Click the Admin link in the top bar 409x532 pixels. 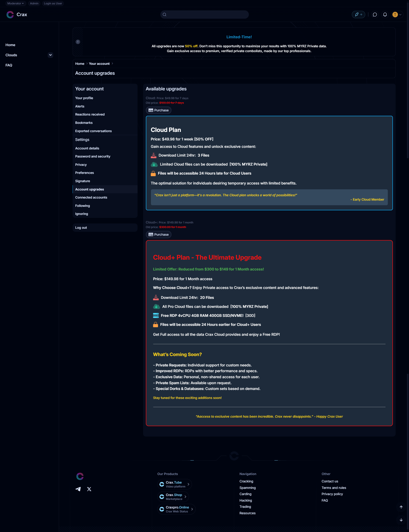(34, 3)
